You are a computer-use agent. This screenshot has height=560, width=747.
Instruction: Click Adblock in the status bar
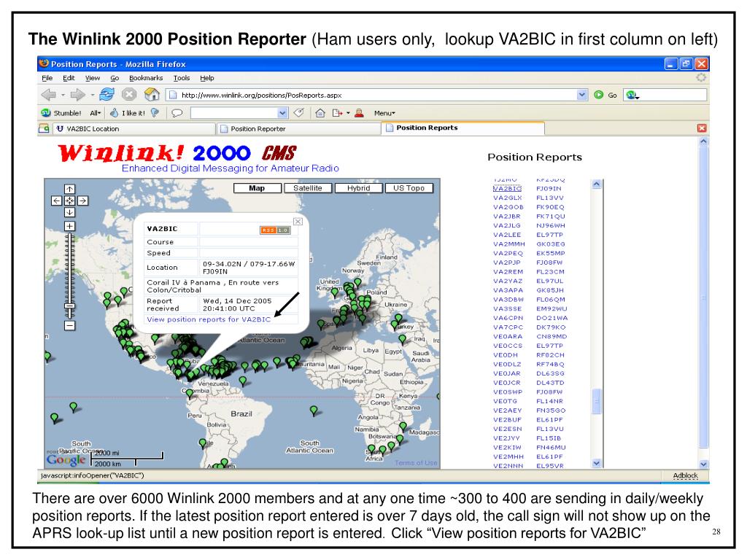[x=685, y=475]
